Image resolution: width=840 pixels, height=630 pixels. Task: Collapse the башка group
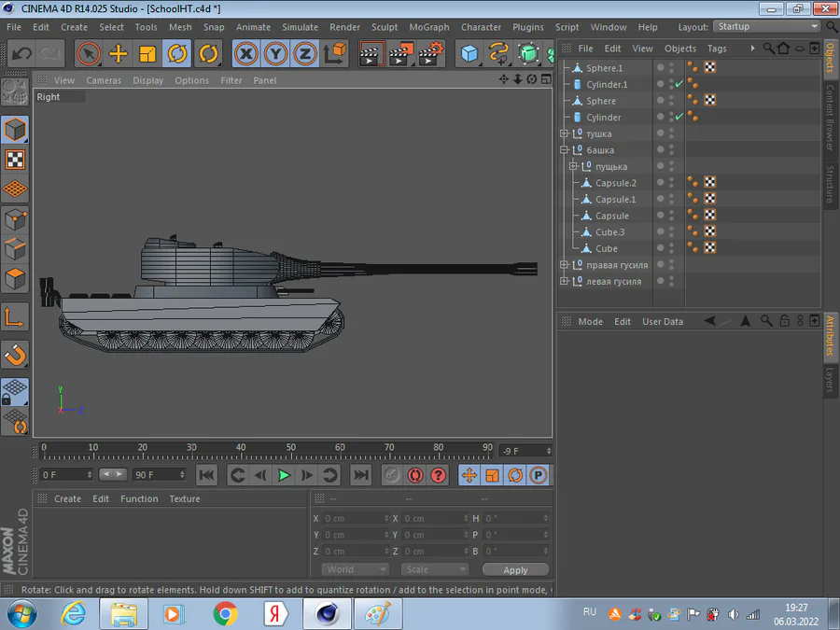(x=564, y=150)
